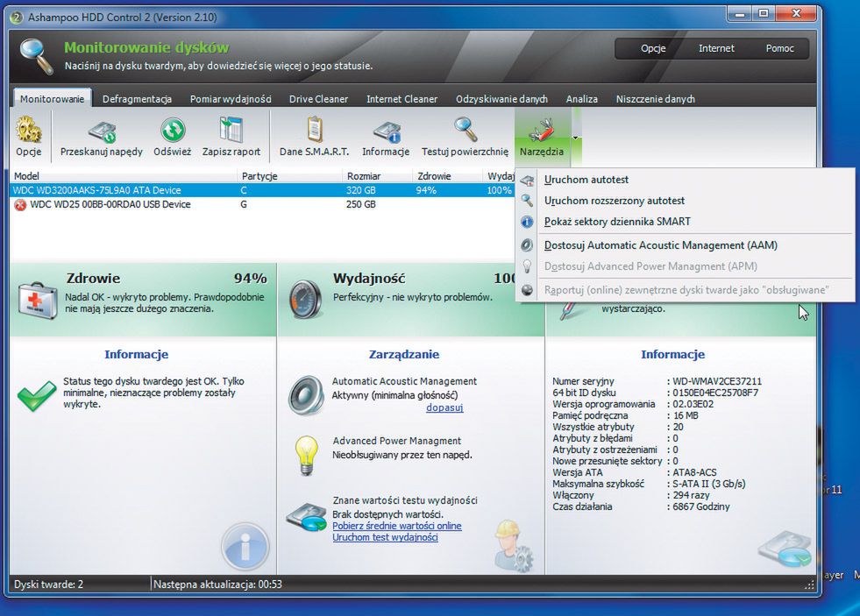This screenshot has width=860, height=616.
Task: Select Dostosuj Automatic Acoustic Management (AAM)
Action: click(x=685, y=245)
